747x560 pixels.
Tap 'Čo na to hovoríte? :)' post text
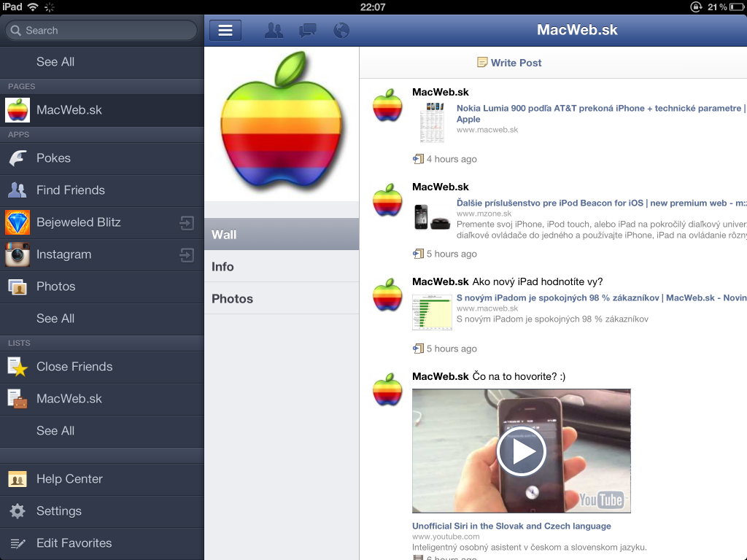(x=519, y=376)
